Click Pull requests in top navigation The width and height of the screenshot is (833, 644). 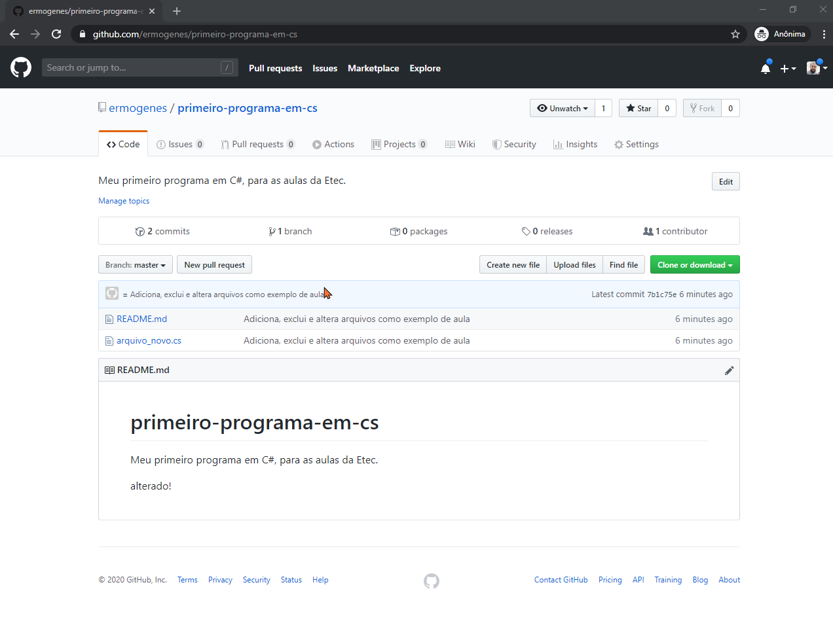276,68
